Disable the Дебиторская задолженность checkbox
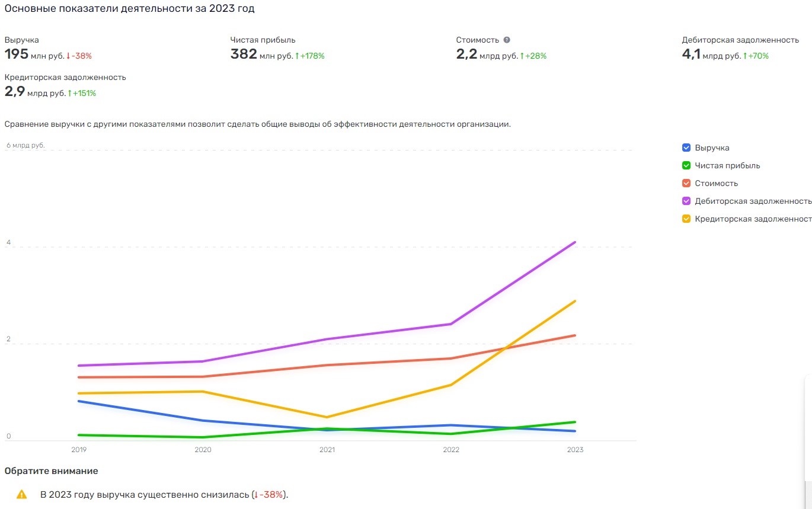The width and height of the screenshot is (812, 509). pyautogui.click(x=686, y=201)
